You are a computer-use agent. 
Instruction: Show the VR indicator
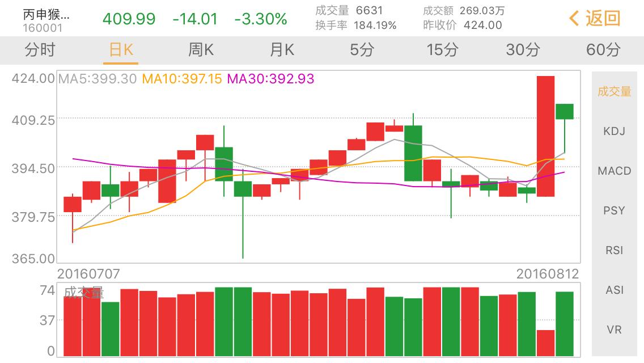click(614, 330)
